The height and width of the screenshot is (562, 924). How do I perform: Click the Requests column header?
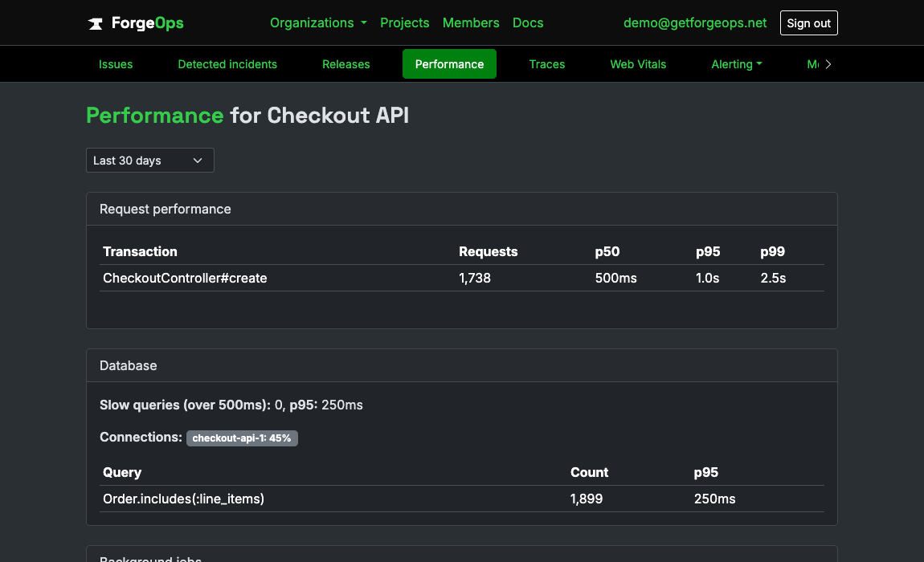tap(488, 251)
